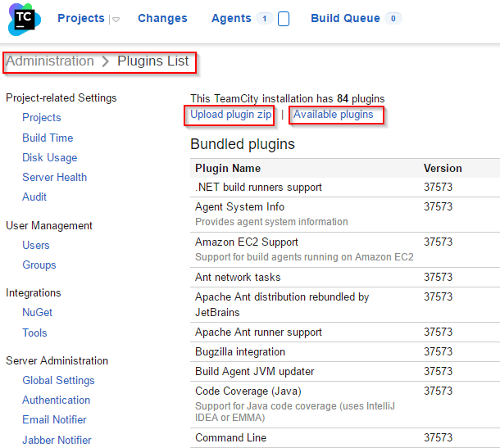Click 'Provides agent system information' description

pyautogui.click(x=271, y=222)
